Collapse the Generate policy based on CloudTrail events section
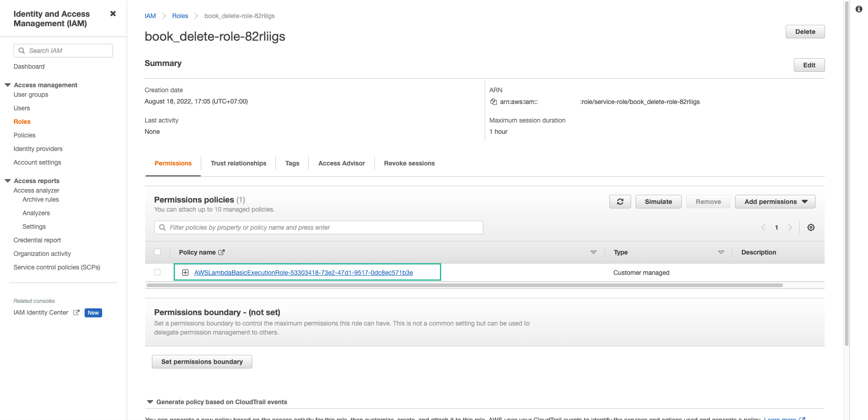Screen dimensions: 868x420 [150, 401]
